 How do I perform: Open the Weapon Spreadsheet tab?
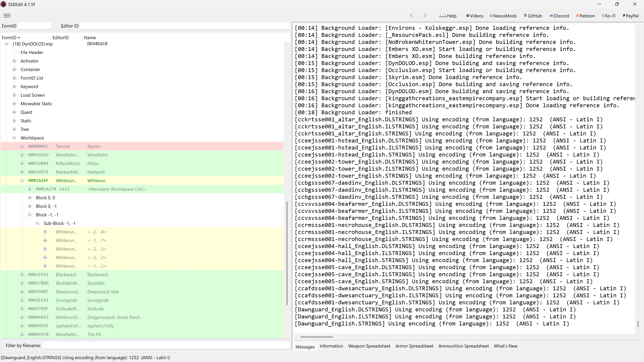click(x=369, y=346)
